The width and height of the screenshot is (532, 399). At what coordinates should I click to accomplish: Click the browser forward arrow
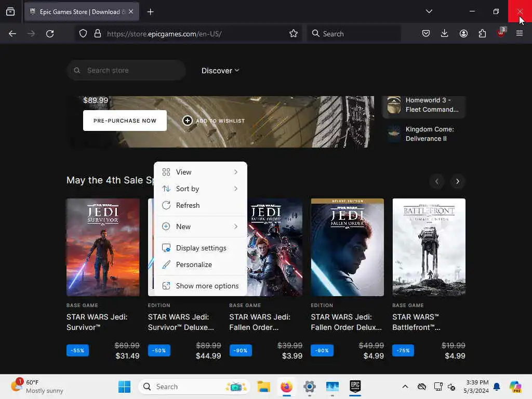click(x=31, y=34)
